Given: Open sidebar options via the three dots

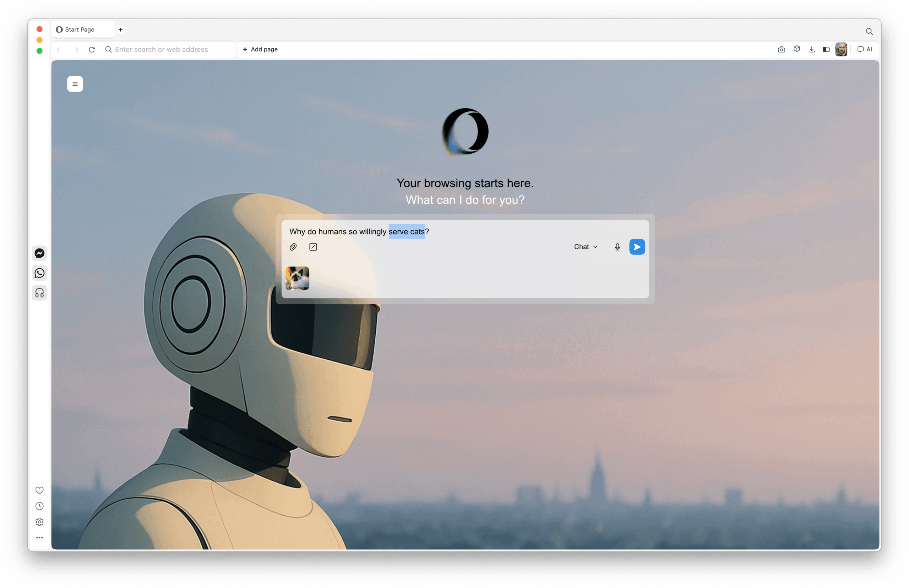Looking at the screenshot, I should (39, 538).
